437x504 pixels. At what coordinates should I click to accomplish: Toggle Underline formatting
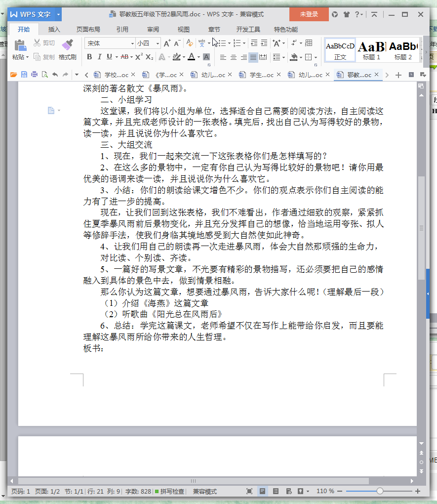pos(109,57)
